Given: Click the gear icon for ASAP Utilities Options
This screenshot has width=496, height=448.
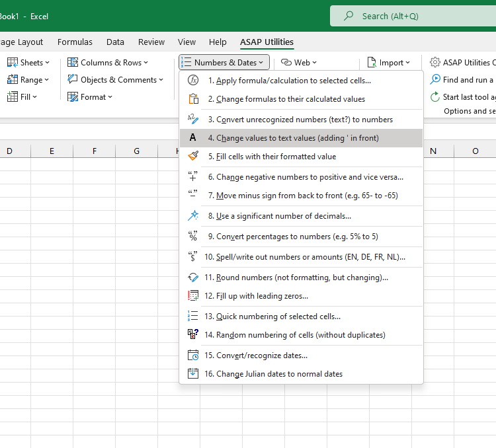Looking at the screenshot, I should (x=435, y=62).
